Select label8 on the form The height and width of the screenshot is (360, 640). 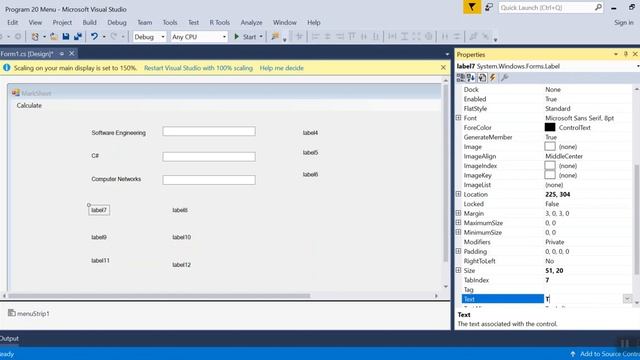pos(180,210)
